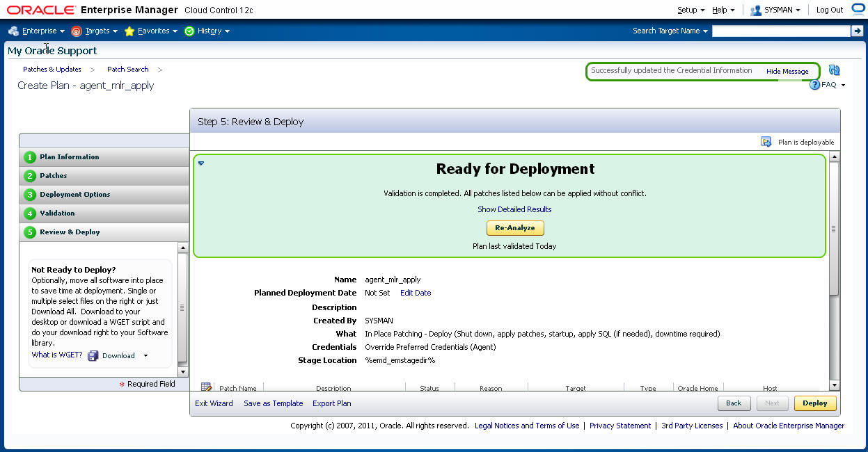This screenshot has width=868, height=452.
Task: Open Search Target Name dropdown
Action: coord(670,31)
